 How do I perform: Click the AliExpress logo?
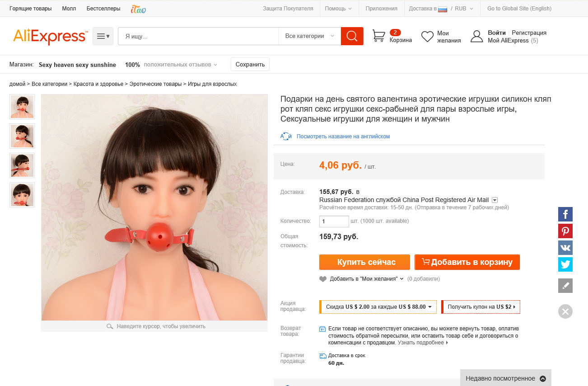[51, 36]
